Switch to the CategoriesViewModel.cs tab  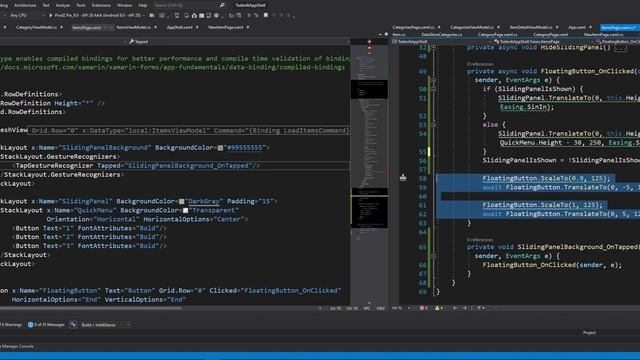472,27
